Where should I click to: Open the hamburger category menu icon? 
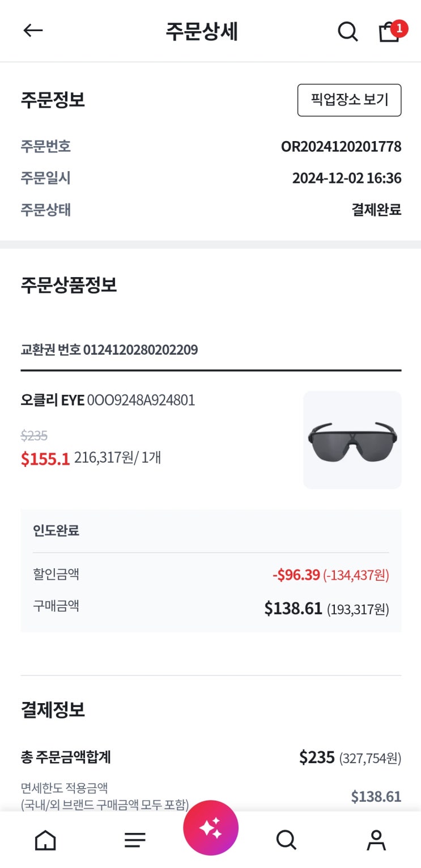coord(135,840)
